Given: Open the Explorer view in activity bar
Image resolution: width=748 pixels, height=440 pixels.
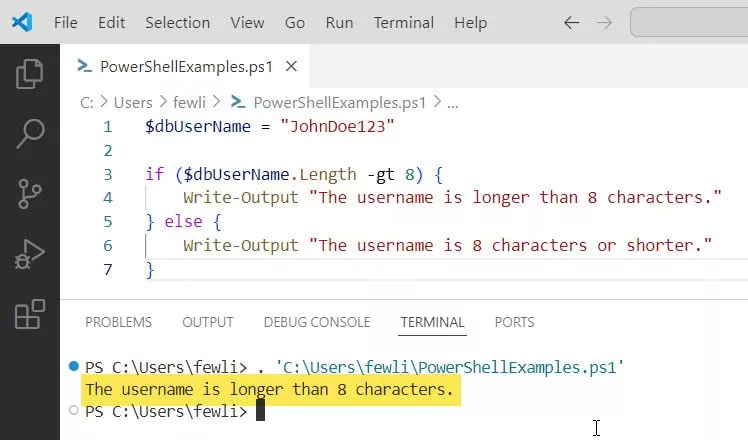Looking at the screenshot, I should 30,73.
